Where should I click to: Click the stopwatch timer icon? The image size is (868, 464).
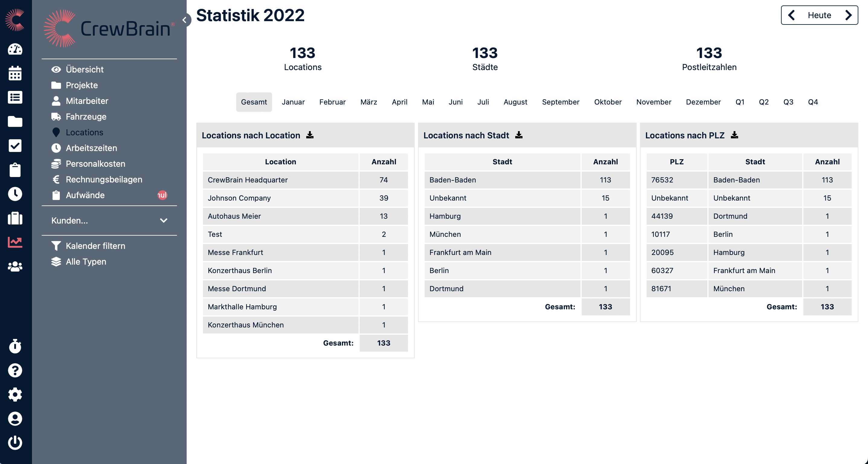[x=15, y=346]
